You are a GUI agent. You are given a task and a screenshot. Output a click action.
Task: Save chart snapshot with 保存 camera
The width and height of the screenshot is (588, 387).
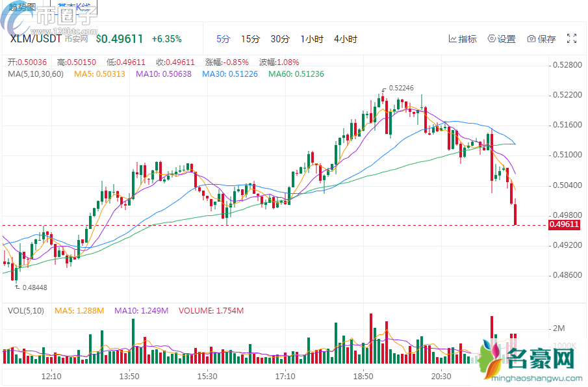point(541,39)
